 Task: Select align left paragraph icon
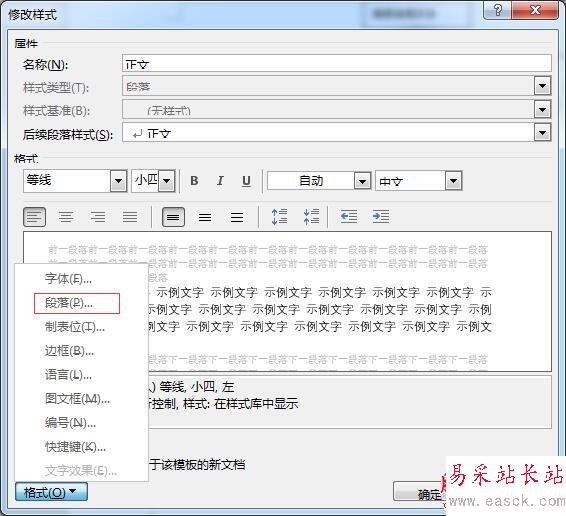coord(34,217)
